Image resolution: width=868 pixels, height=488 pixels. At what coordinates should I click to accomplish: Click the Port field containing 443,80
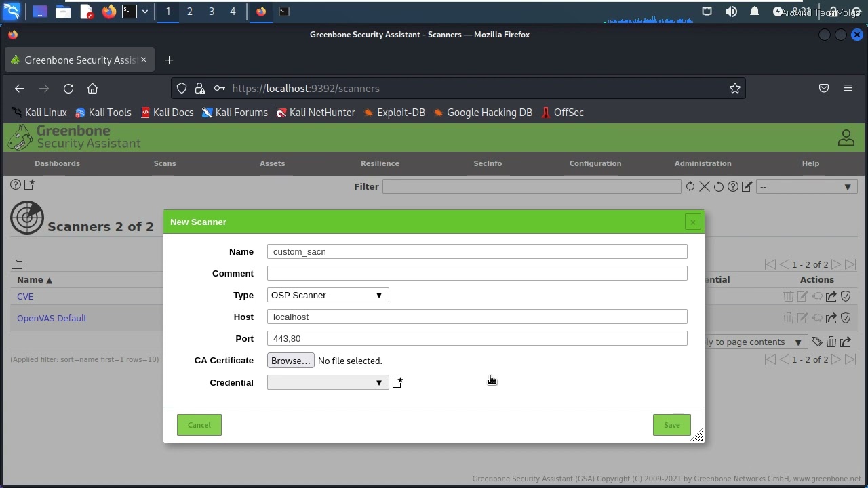pyautogui.click(x=477, y=338)
